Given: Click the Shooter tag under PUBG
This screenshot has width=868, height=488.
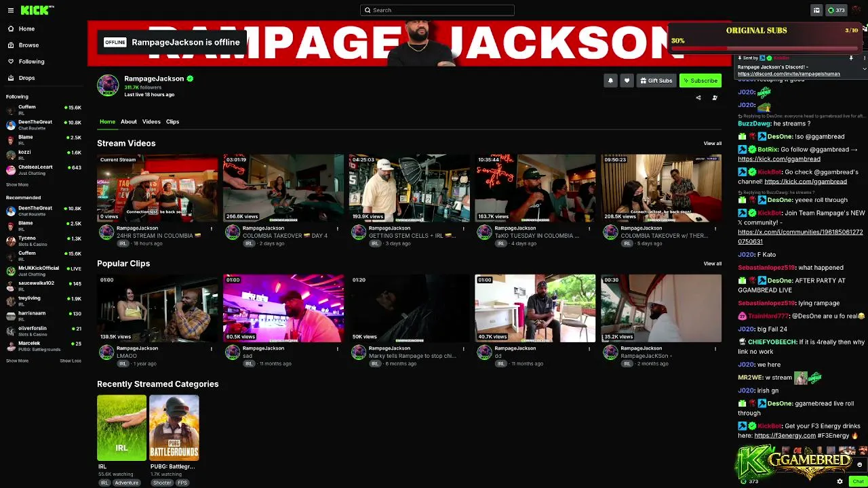Looking at the screenshot, I should pos(162,483).
